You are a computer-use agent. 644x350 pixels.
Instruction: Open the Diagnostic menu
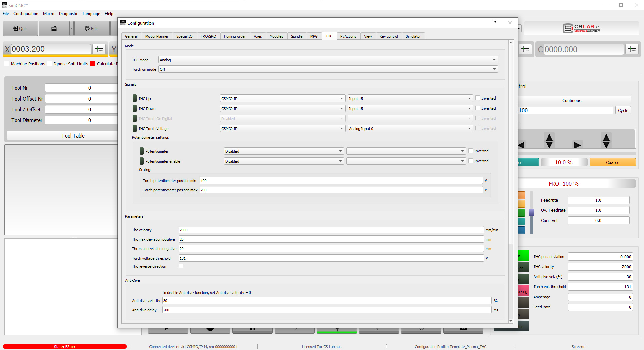68,14
